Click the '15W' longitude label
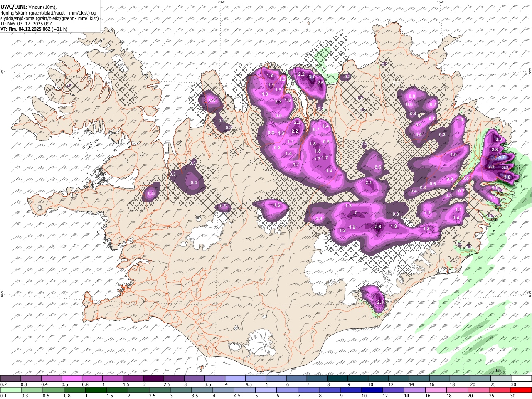Image resolution: width=532 pixels, height=399 pixels. 440,2
